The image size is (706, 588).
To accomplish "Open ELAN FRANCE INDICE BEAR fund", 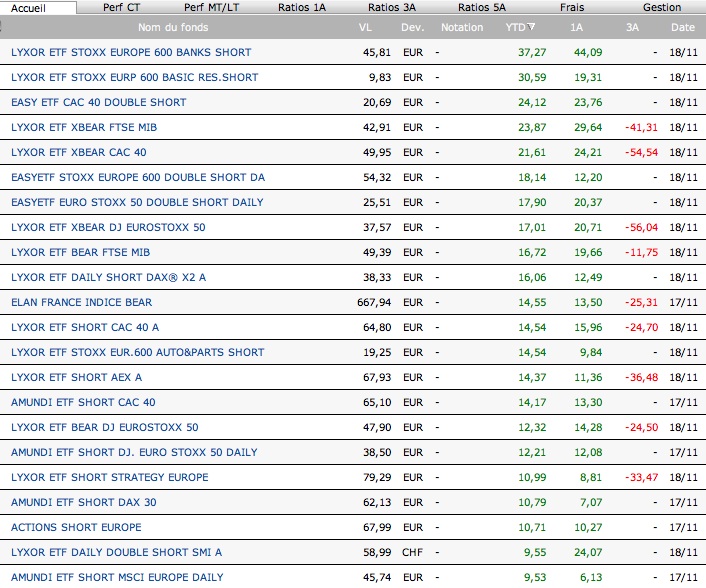I will point(81,302).
